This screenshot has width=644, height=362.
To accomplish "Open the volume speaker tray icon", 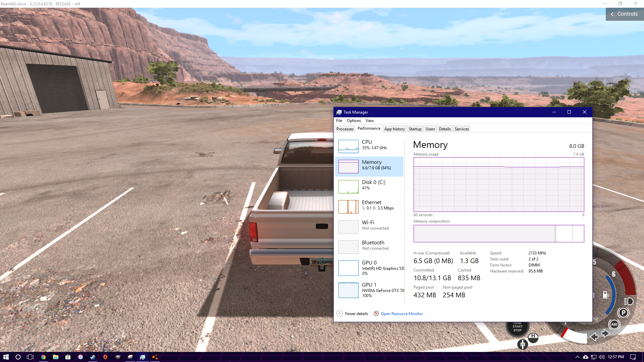I will point(602,357).
